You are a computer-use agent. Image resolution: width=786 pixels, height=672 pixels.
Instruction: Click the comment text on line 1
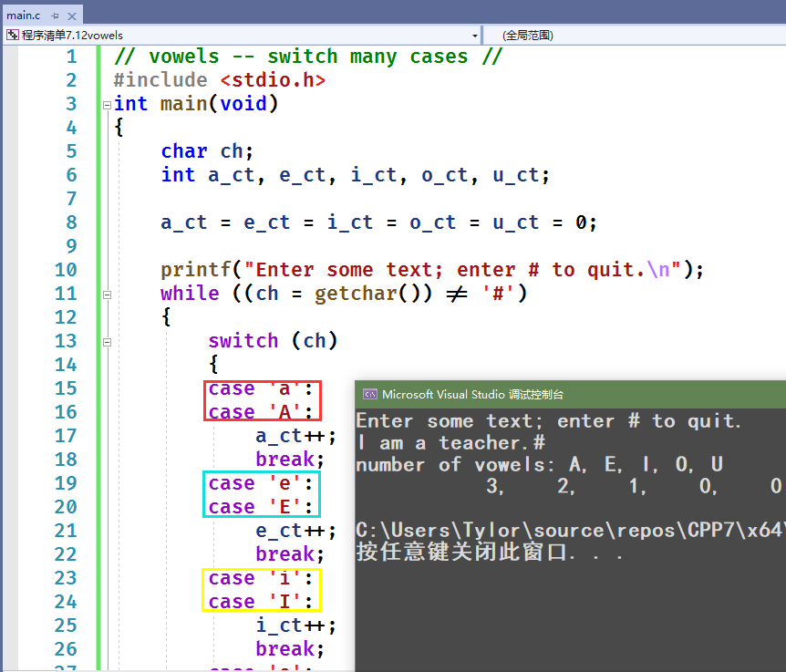(308, 57)
